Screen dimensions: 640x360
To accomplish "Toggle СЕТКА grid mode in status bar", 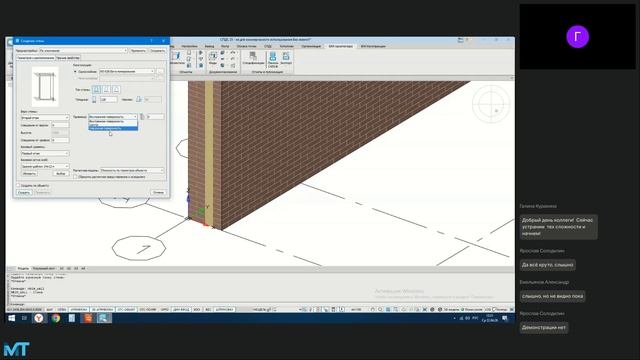I will [x=62, y=310].
